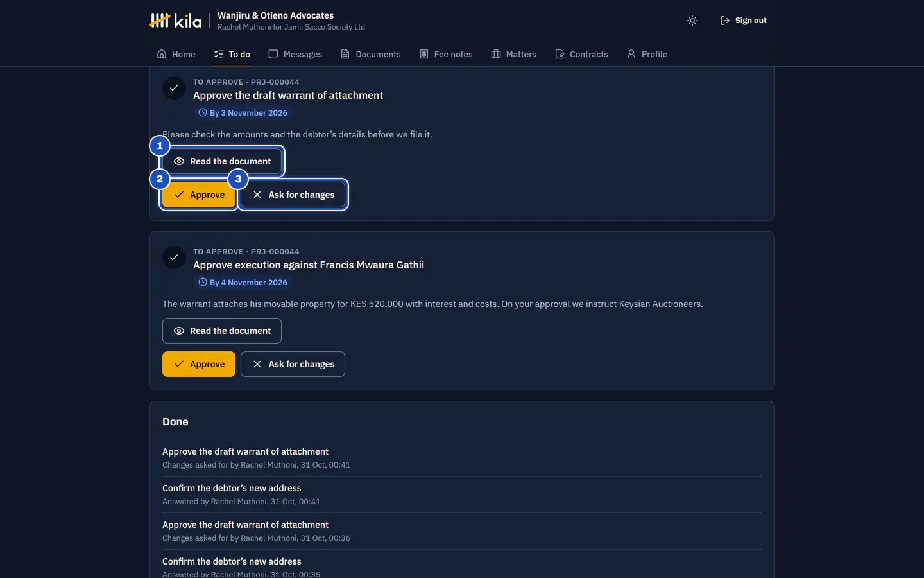Click the By 3 November 2026 due badge
Screen dimensions: 924x578
(243, 112)
